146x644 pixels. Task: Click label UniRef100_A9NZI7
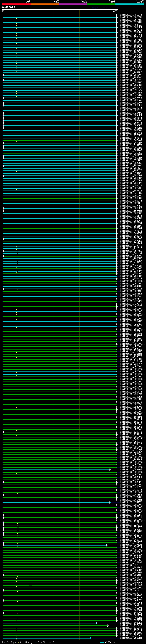131,42
